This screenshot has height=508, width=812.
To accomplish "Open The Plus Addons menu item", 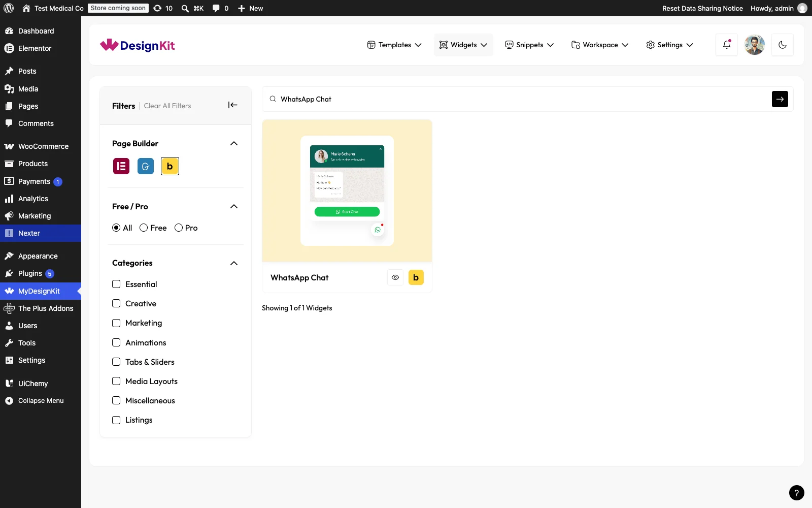I will coord(41,308).
